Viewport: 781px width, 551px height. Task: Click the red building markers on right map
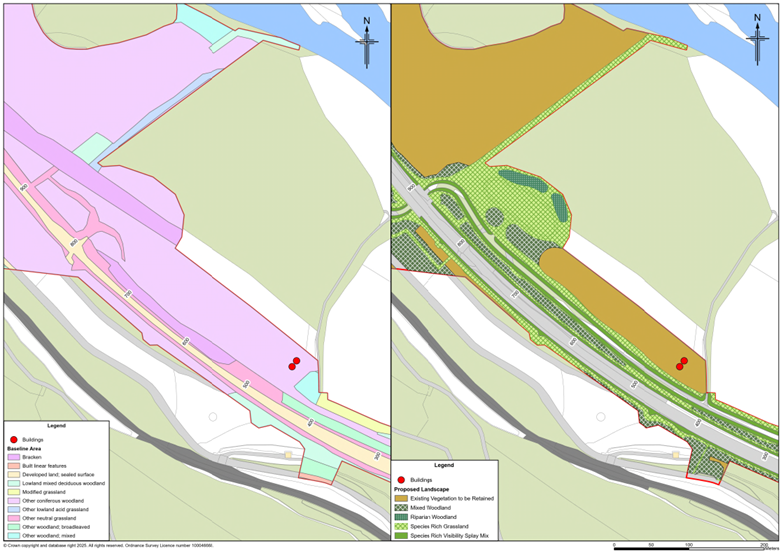pos(682,363)
